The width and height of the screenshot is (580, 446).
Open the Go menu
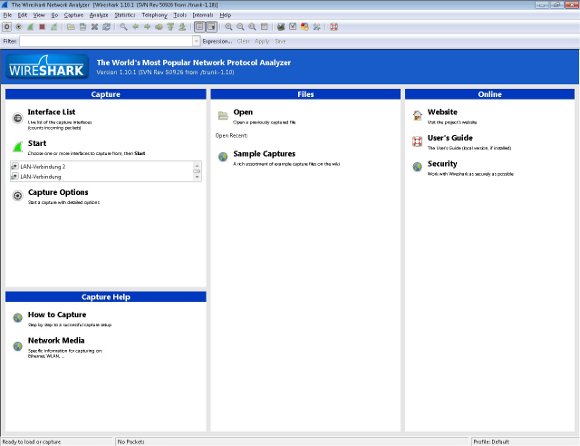[54, 15]
